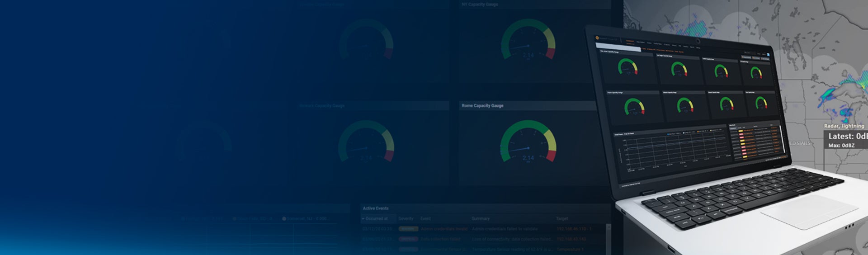
Task: Click target '192.168.43.143'
Action: click(x=571, y=239)
